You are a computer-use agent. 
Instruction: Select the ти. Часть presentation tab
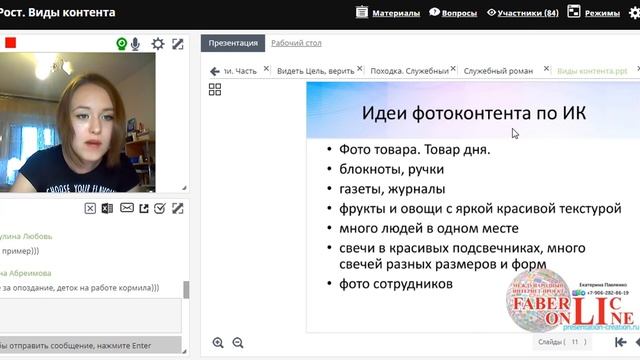tap(240, 71)
